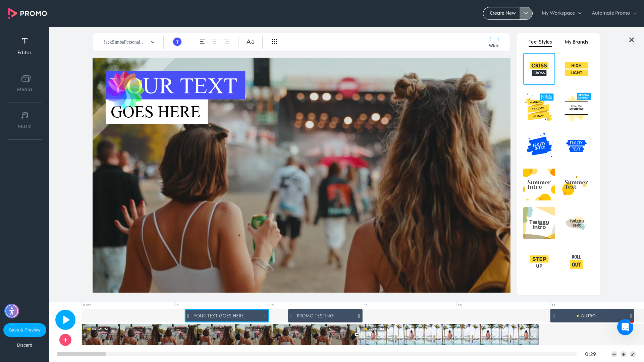
Task: Add a new clip with plus button
Action: coord(65,340)
